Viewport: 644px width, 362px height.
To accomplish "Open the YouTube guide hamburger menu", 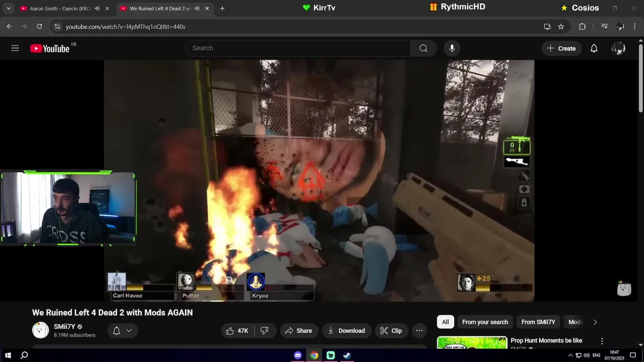I will point(15,48).
